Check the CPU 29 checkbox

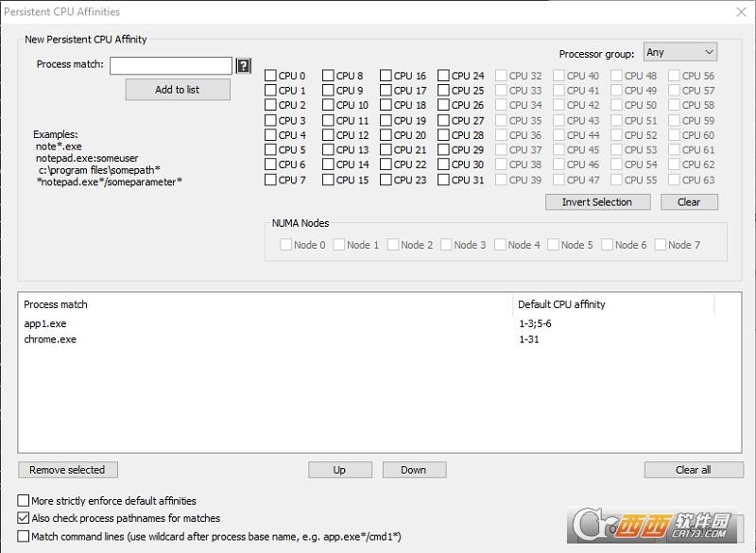point(443,149)
